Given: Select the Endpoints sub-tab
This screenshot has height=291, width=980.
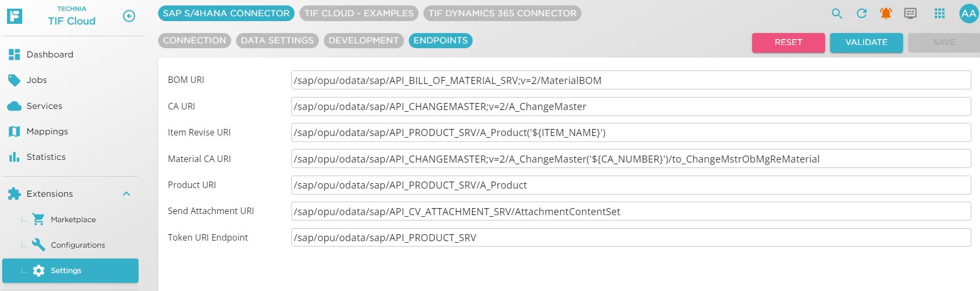Looking at the screenshot, I should pyautogui.click(x=441, y=41).
